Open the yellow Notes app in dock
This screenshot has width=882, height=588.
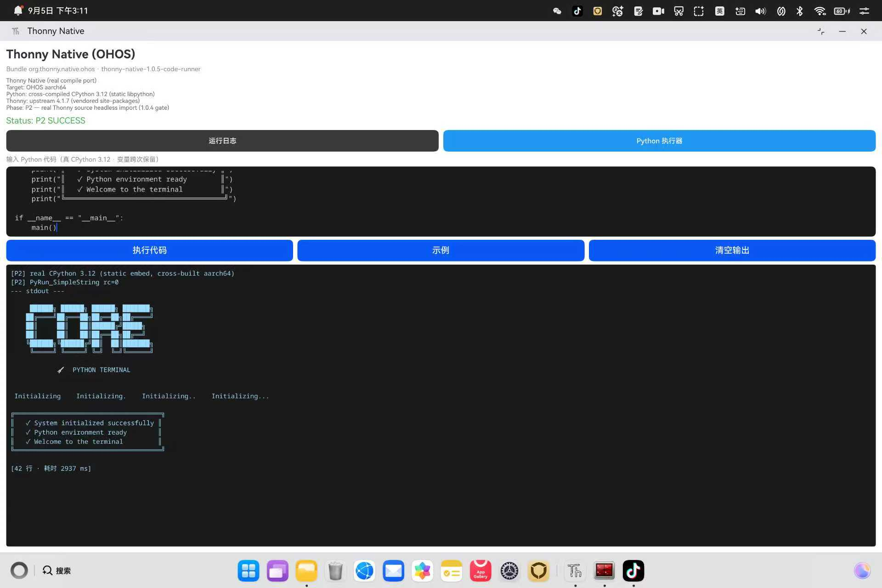point(452,571)
